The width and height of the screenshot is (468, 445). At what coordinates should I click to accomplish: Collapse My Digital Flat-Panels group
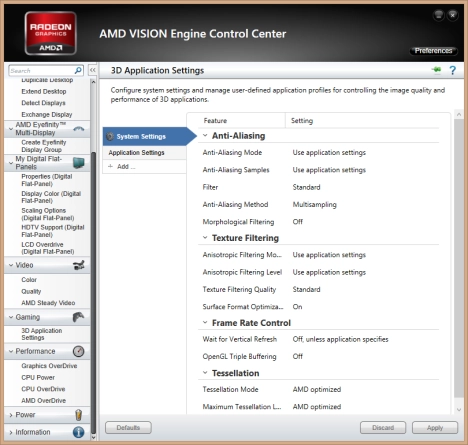[x=11, y=163]
